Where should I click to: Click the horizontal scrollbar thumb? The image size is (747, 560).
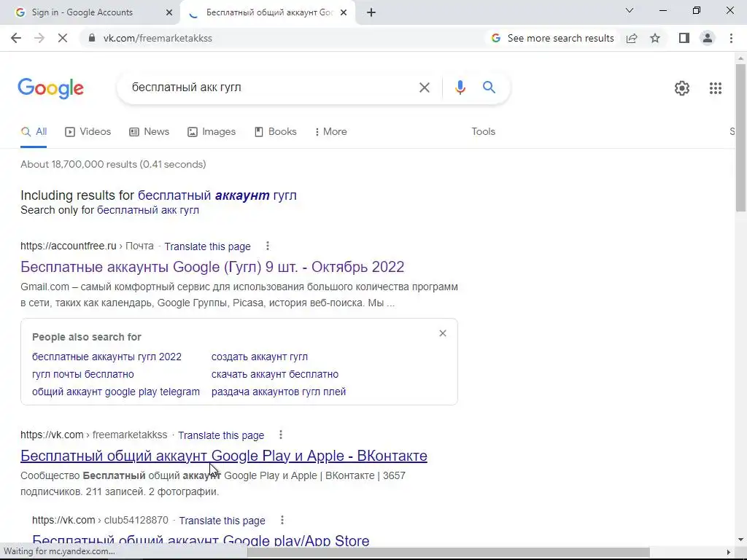[x=448, y=552]
